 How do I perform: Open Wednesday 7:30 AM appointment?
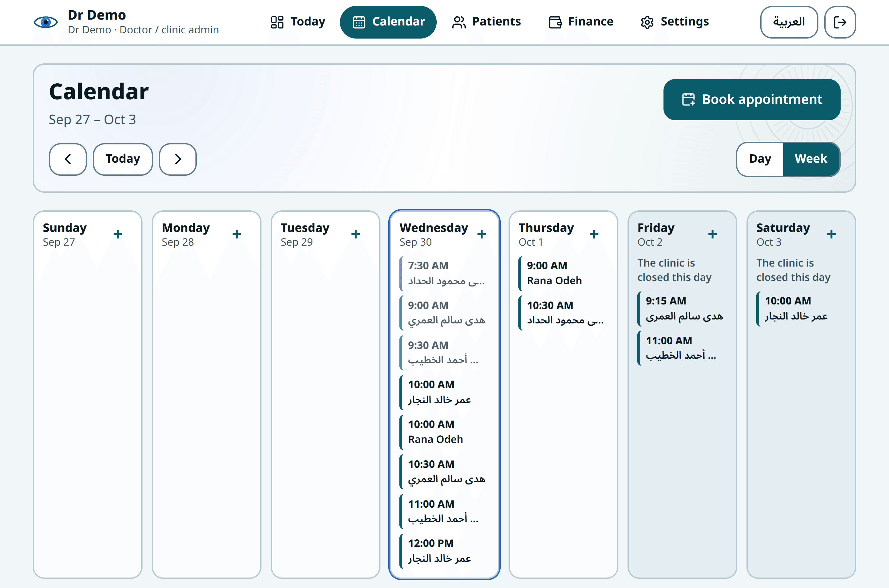(x=445, y=273)
